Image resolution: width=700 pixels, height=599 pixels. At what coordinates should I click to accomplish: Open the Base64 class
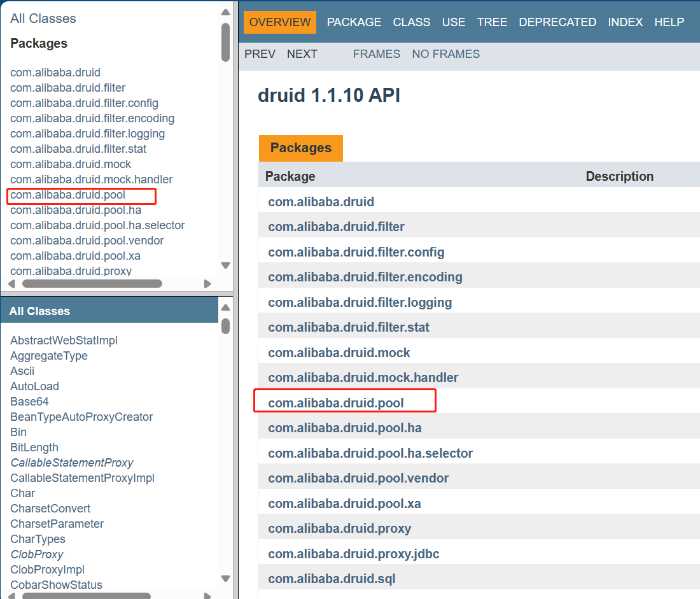pyautogui.click(x=29, y=402)
